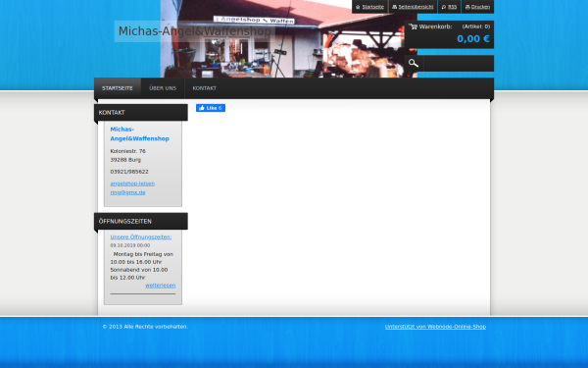Image resolution: width=588 pixels, height=368 pixels.
Task: Click the printer icon beside Drucken
Action: click(x=467, y=7)
